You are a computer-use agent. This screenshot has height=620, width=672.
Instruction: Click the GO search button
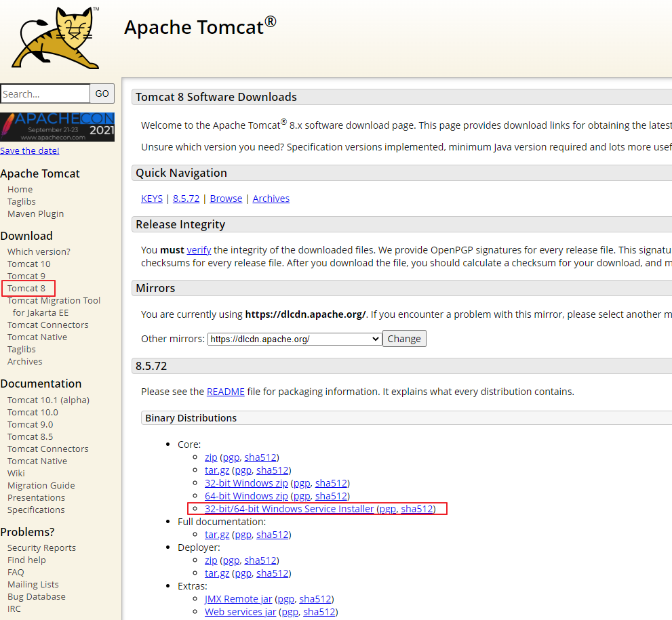[102, 94]
